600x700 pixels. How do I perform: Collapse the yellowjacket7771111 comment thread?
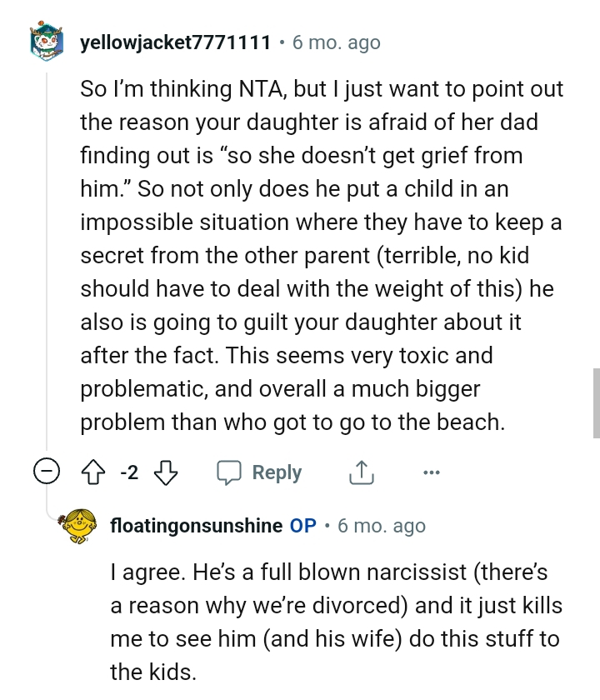(x=48, y=470)
